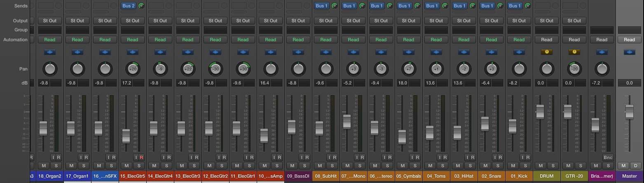Open Read automation menu on DRUM channel
The image size is (644, 183).
[547, 40]
